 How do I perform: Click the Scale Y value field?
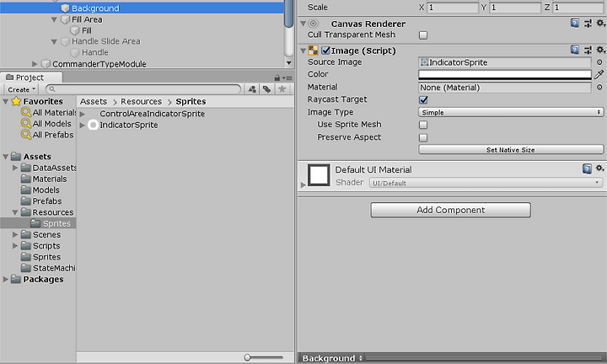(x=515, y=8)
